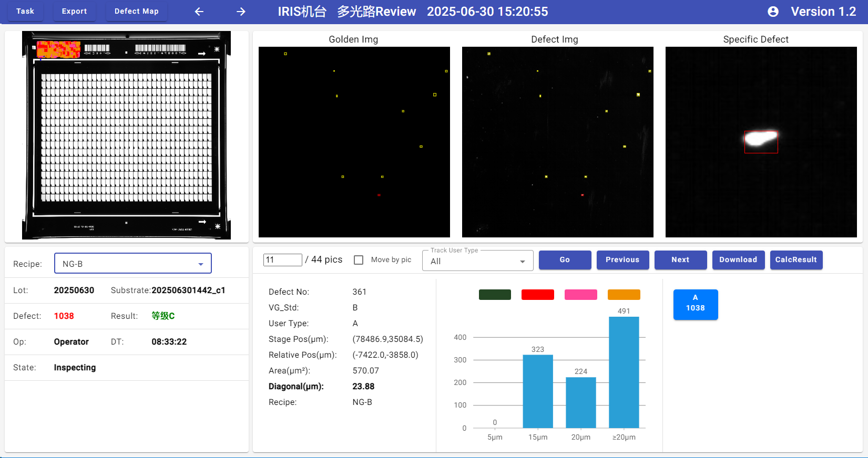Click the orange legend swatch

coord(624,295)
